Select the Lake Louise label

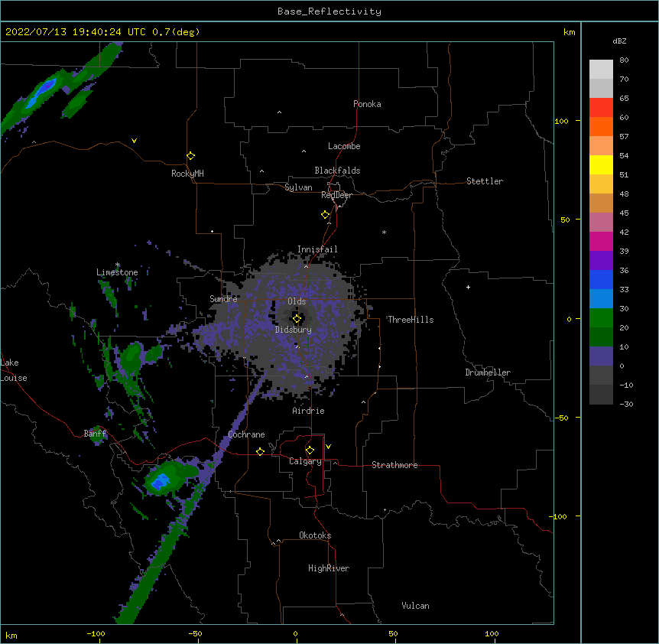coord(14,370)
